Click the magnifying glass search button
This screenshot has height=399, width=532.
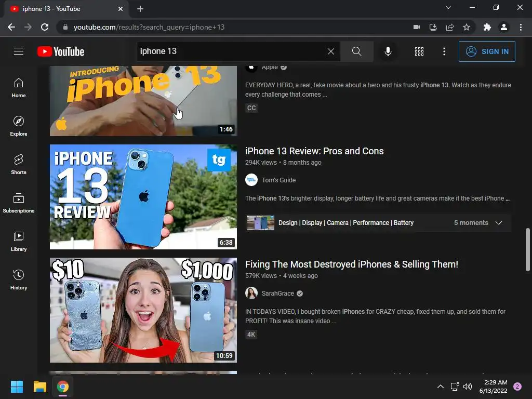coord(356,51)
